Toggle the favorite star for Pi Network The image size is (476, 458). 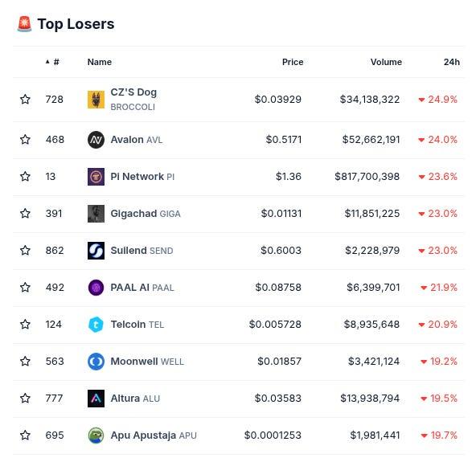pyautogui.click(x=25, y=177)
